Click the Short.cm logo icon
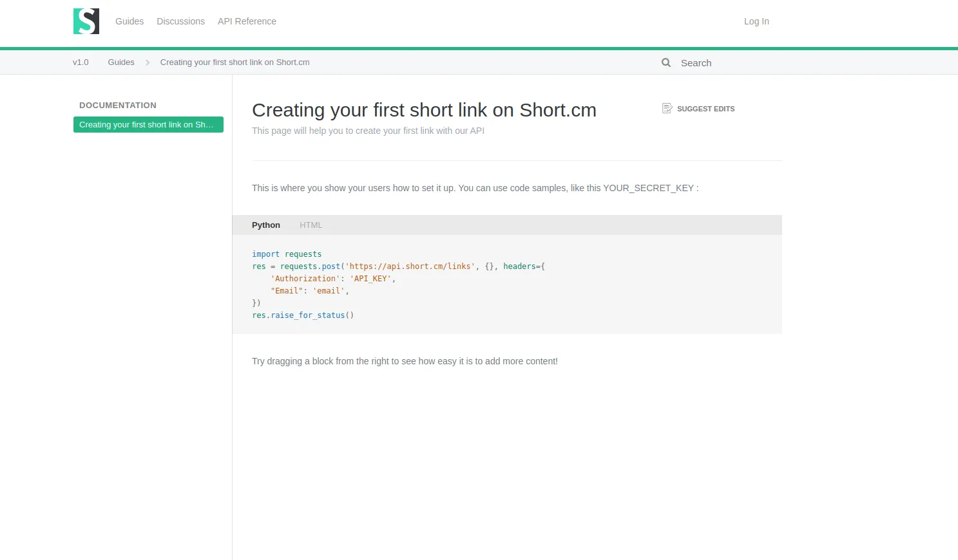Viewport: 958px width, 560px height. tap(86, 21)
